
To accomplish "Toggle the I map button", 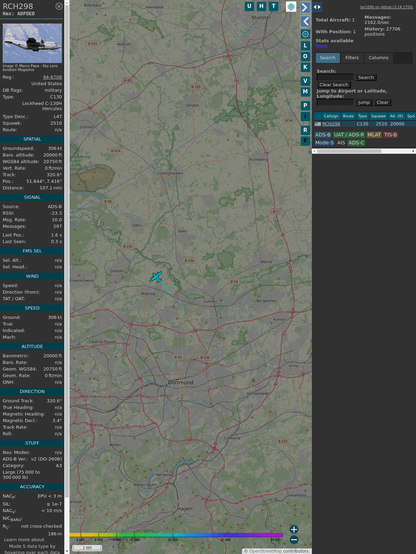I will click(305, 116).
